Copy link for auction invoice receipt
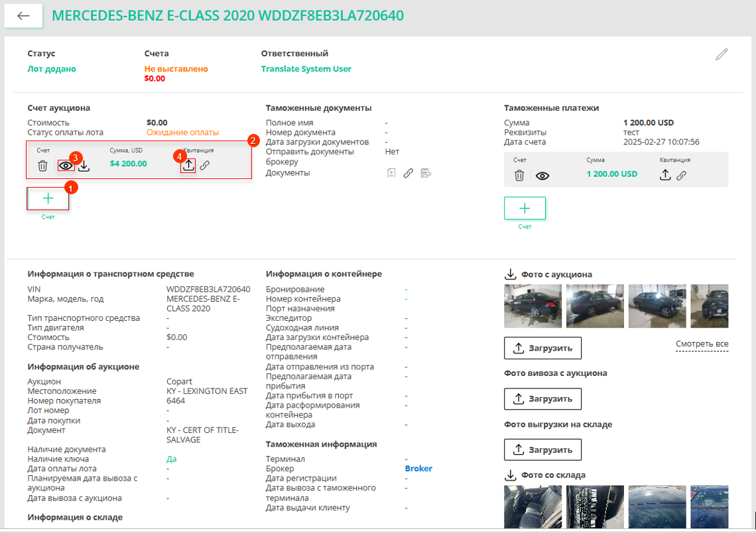756x533 pixels. [205, 166]
